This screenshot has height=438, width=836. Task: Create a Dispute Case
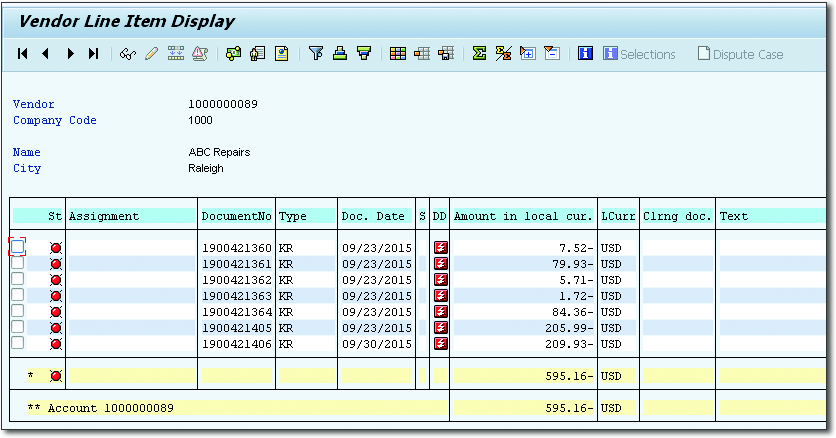(741, 54)
